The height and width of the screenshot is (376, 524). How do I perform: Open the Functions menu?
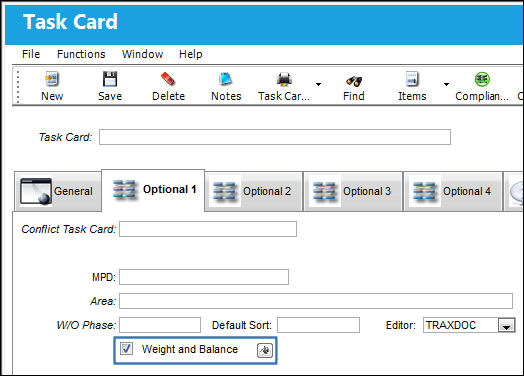pos(81,54)
